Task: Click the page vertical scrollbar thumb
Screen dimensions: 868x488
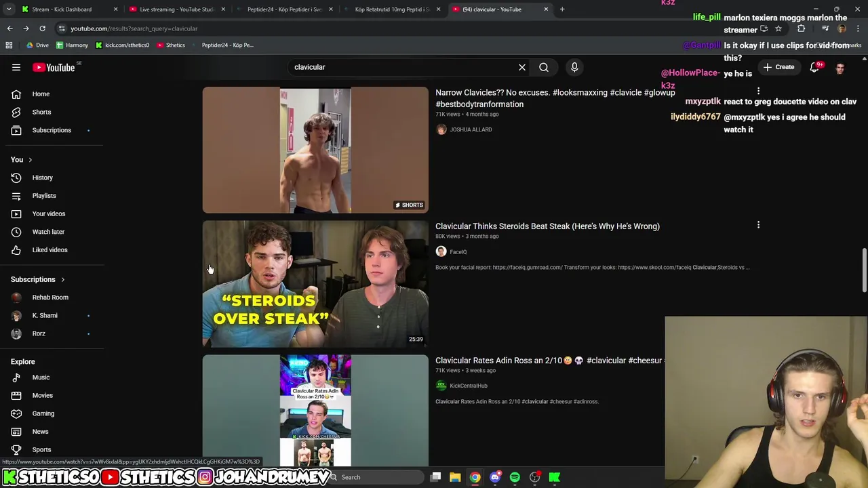Action: pyautogui.click(x=864, y=271)
